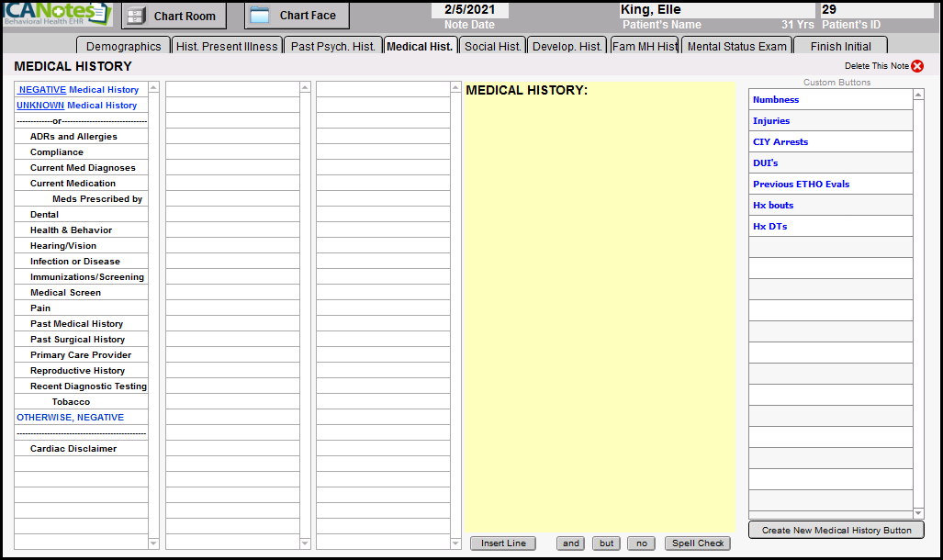Go to the Social Hist. tab

[492, 47]
